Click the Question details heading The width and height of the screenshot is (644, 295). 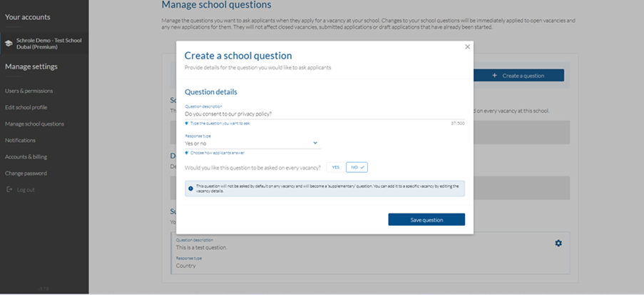[210, 92]
